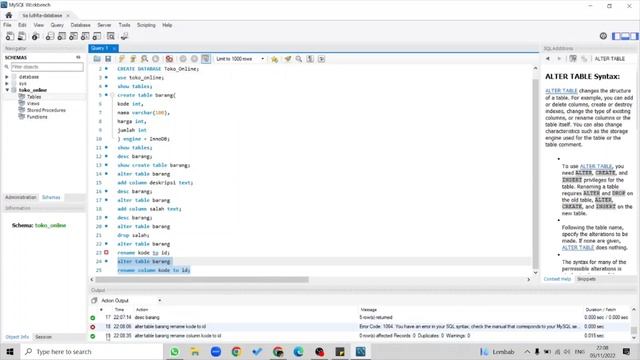Open the home screen tab
Image resolution: width=640 pixels, height=360 pixels.
point(9,15)
